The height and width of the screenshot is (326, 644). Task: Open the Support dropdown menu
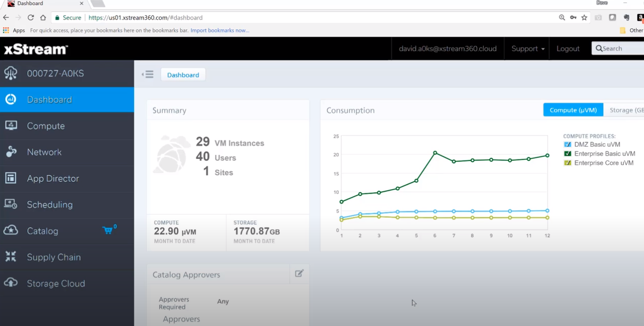(x=527, y=48)
